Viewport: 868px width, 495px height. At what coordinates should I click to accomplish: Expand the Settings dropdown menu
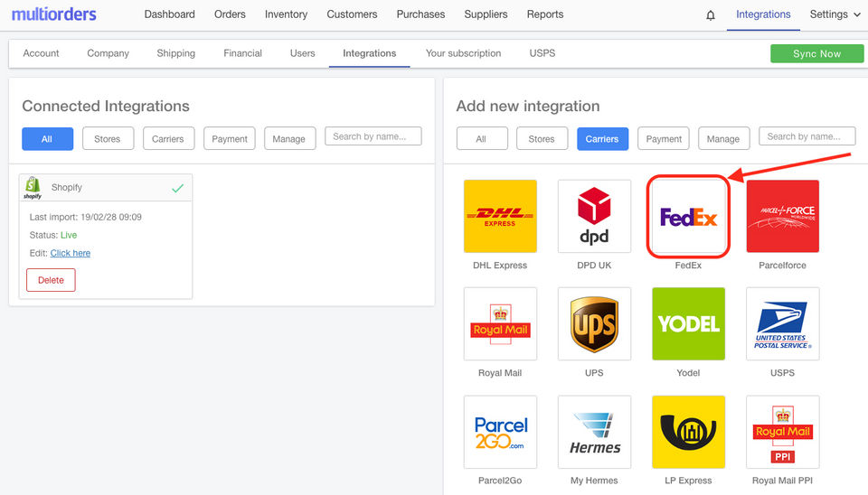coord(835,14)
